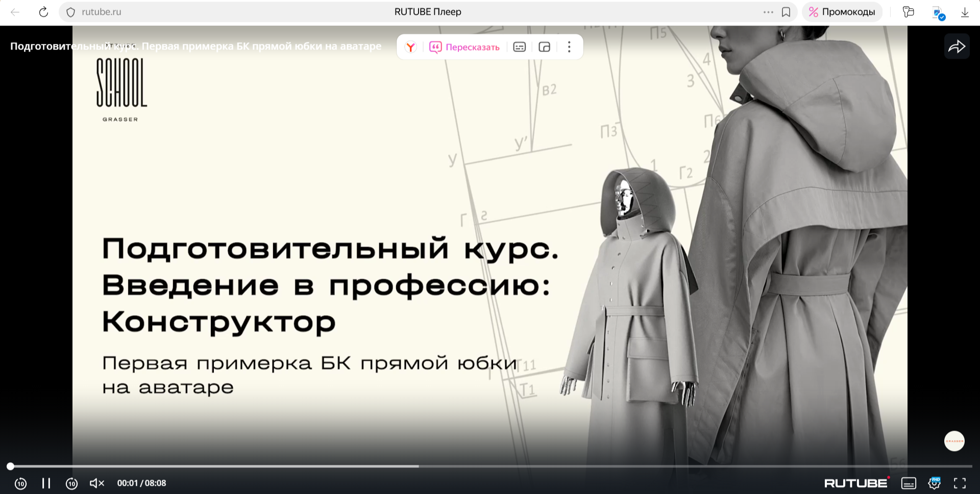Enter fullscreen mode

(x=960, y=483)
